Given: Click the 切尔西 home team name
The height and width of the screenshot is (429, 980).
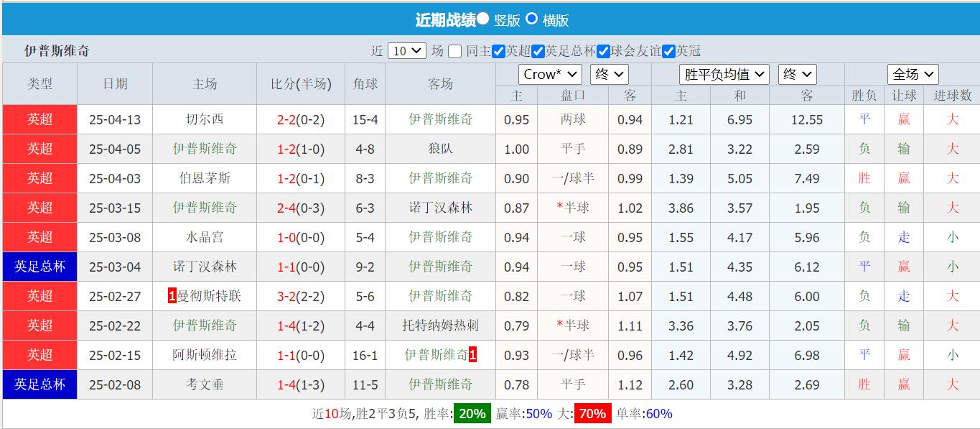Looking at the screenshot, I should (204, 119).
